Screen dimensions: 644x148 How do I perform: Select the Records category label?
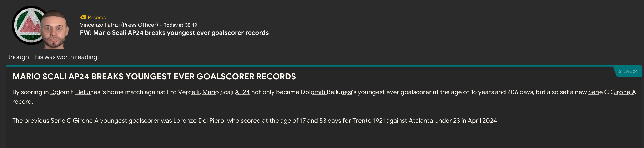(96, 17)
